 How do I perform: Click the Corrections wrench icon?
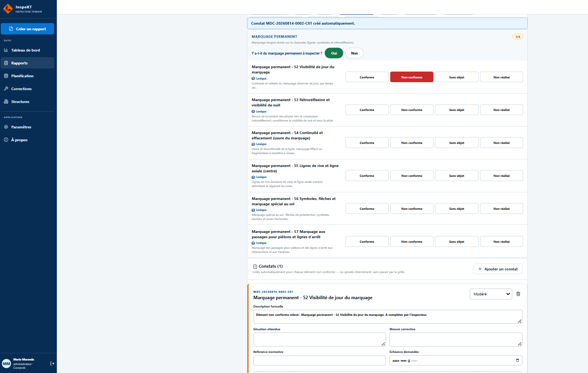(x=6, y=89)
